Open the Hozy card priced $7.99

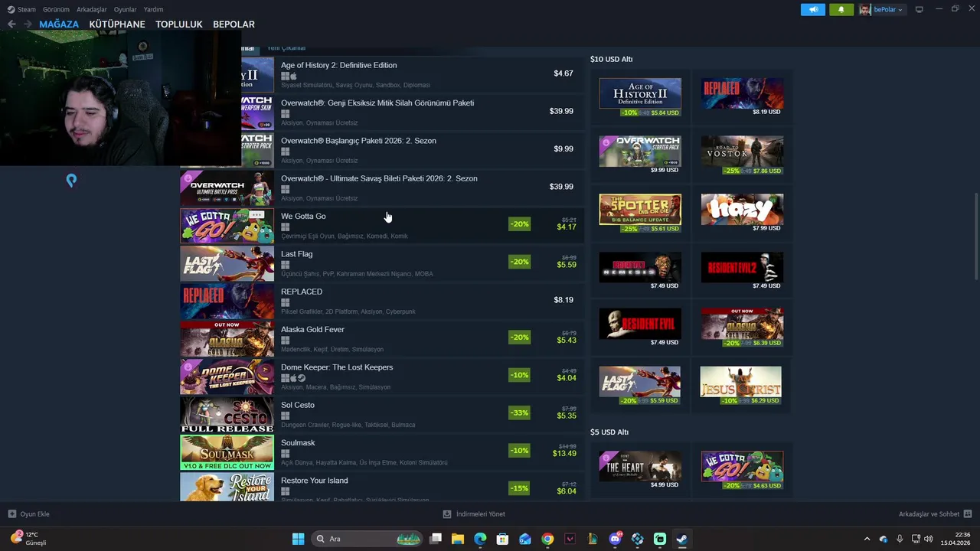742,213
